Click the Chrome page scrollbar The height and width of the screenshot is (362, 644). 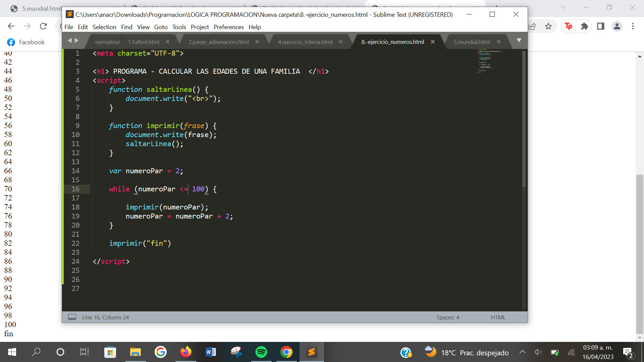click(x=640, y=255)
